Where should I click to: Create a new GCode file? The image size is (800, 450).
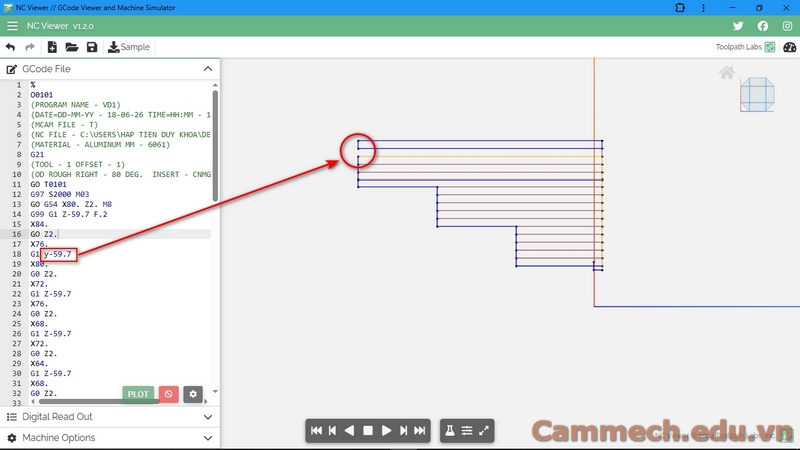[x=52, y=47]
